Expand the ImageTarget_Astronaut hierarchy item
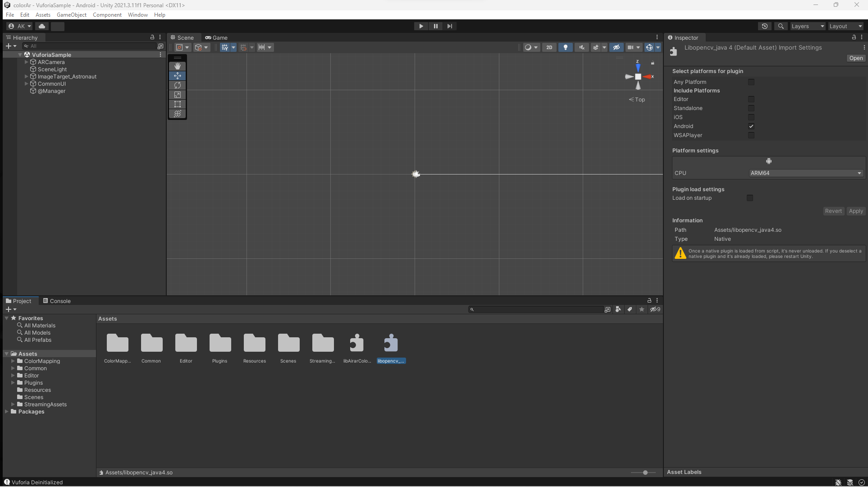 tap(26, 77)
